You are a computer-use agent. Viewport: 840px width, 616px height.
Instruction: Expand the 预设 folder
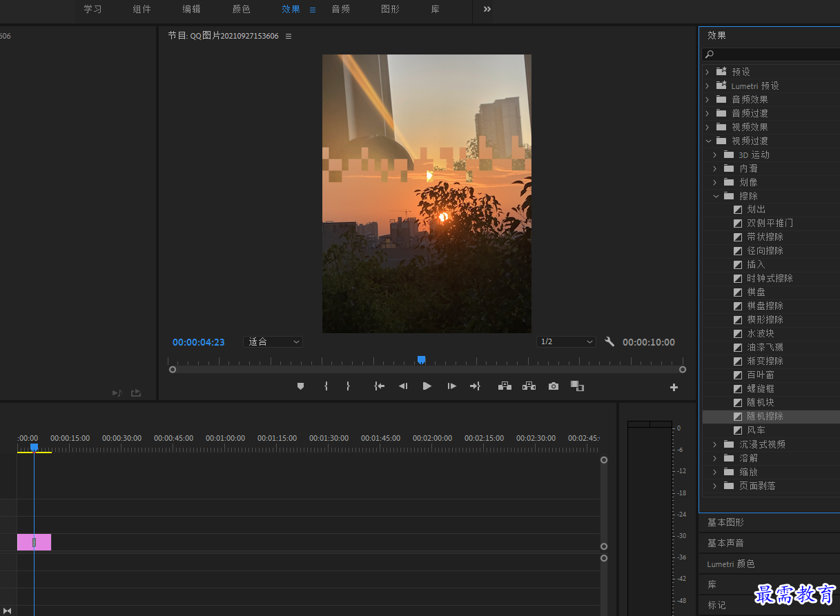click(x=707, y=72)
